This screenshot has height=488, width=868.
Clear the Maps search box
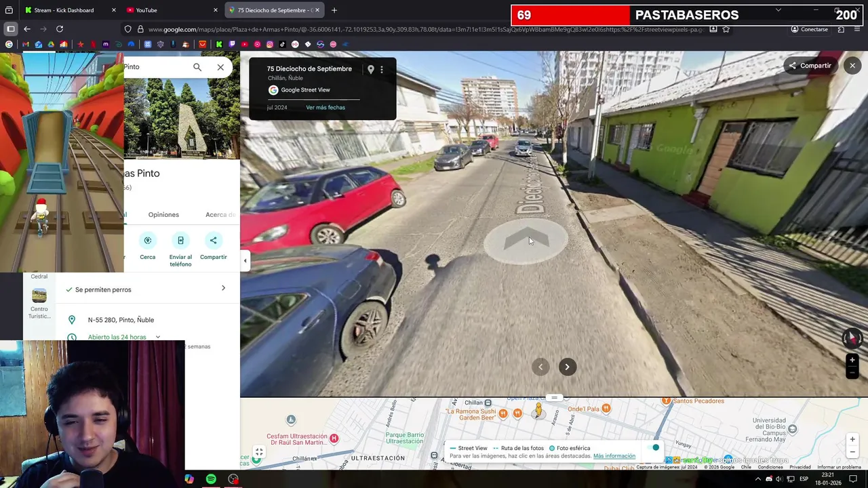click(220, 67)
